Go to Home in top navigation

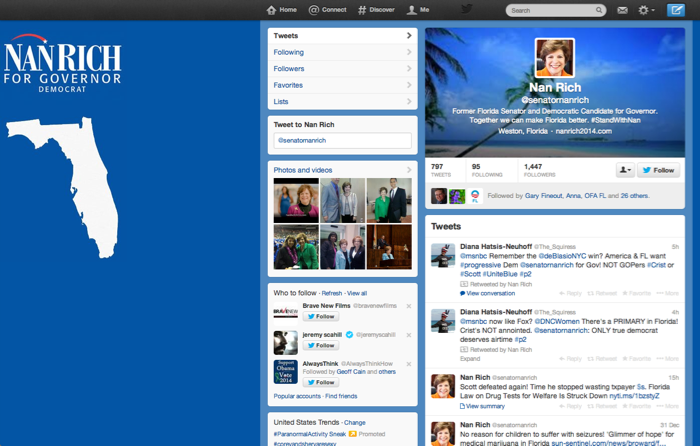(x=282, y=10)
